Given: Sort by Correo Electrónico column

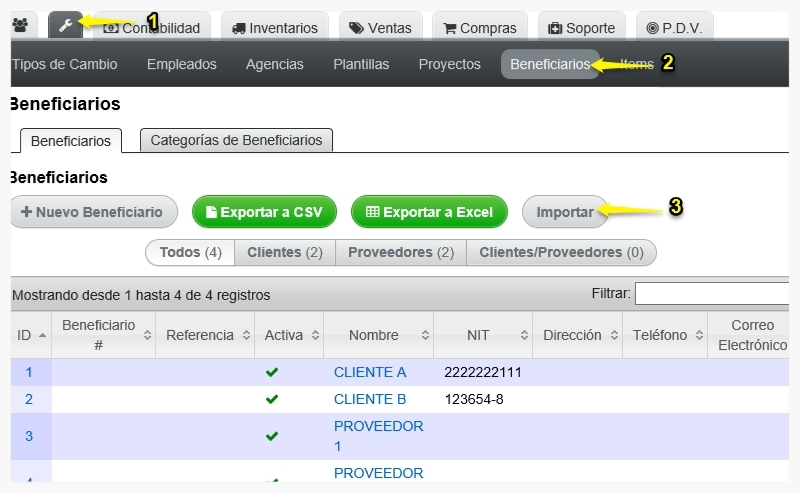Looking at the screenshot, I should tap(748, 335).
